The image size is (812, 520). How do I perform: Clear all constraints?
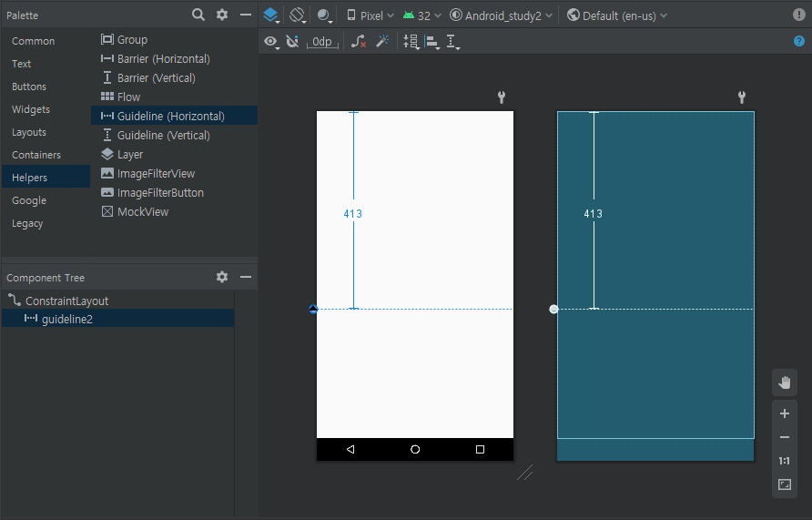[x=359, y=41]
